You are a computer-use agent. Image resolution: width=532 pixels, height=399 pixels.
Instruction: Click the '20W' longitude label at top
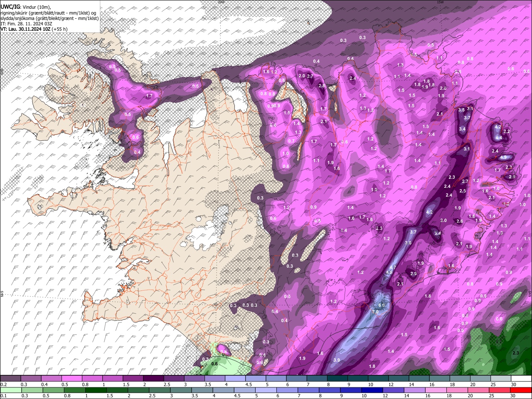pos(221,2)
